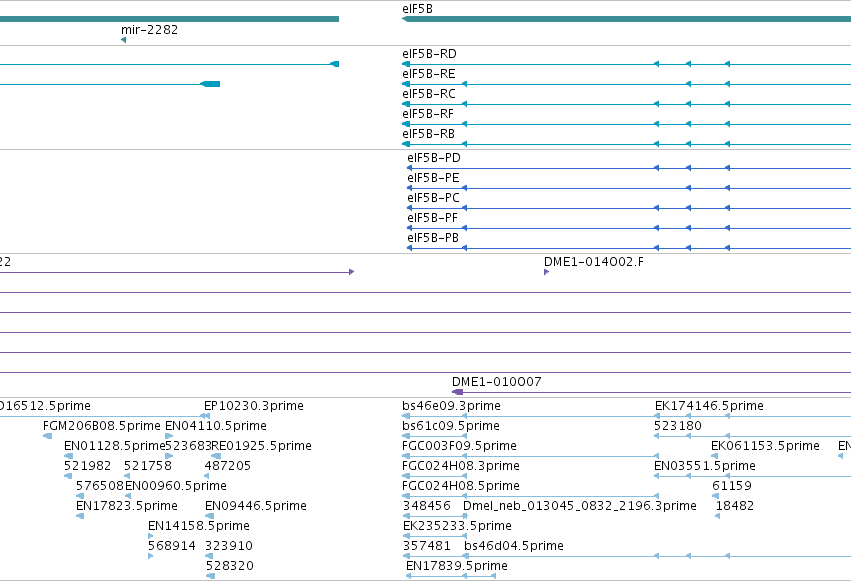Select the DME1-010007 feature label
The height and width of the screenshot is (581, 851).
(x=497, y=382)
